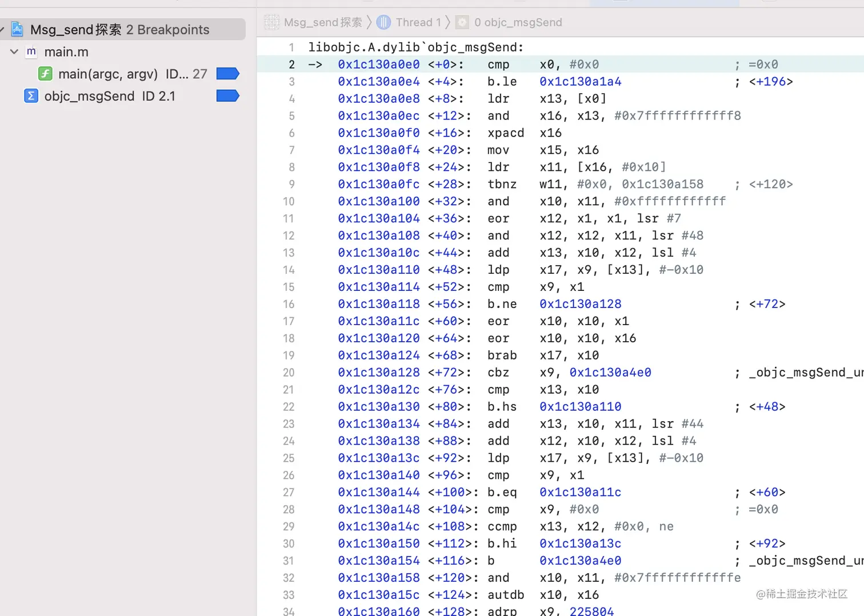Click the stack frame icon before 0 objc_msgSend

click(462, 22)
